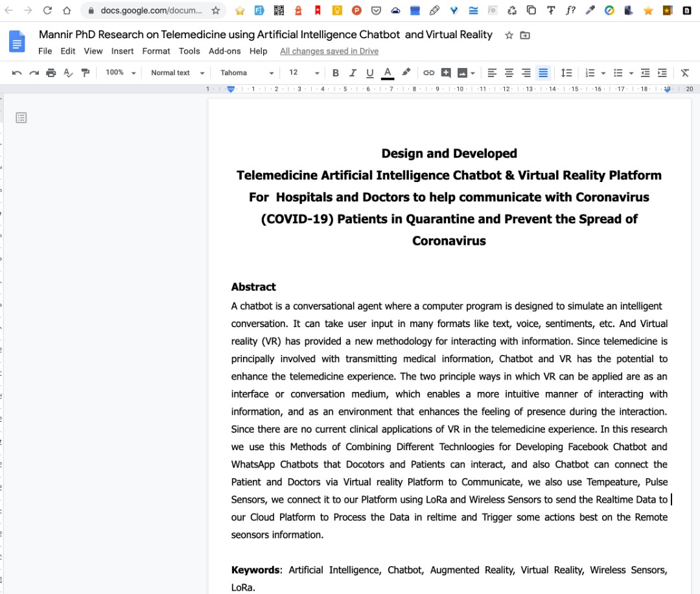
Task: Click the document title text field
Action: 266,35
